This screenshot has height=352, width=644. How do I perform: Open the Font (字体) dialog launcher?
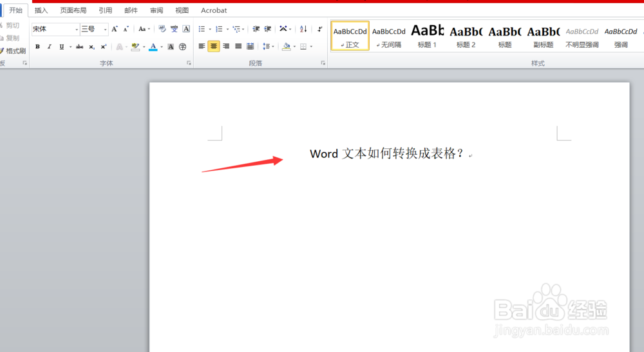(x=189, y=63)
